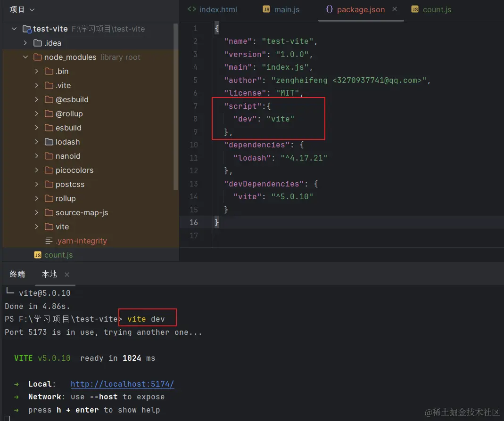Click the @rollup folder icon
Viewport: 504px width, 421px height.
click(49, 113)
